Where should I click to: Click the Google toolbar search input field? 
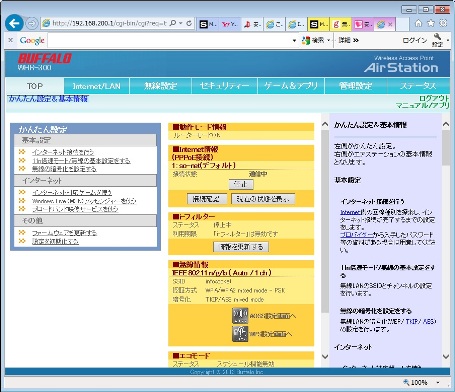[169, 41]
